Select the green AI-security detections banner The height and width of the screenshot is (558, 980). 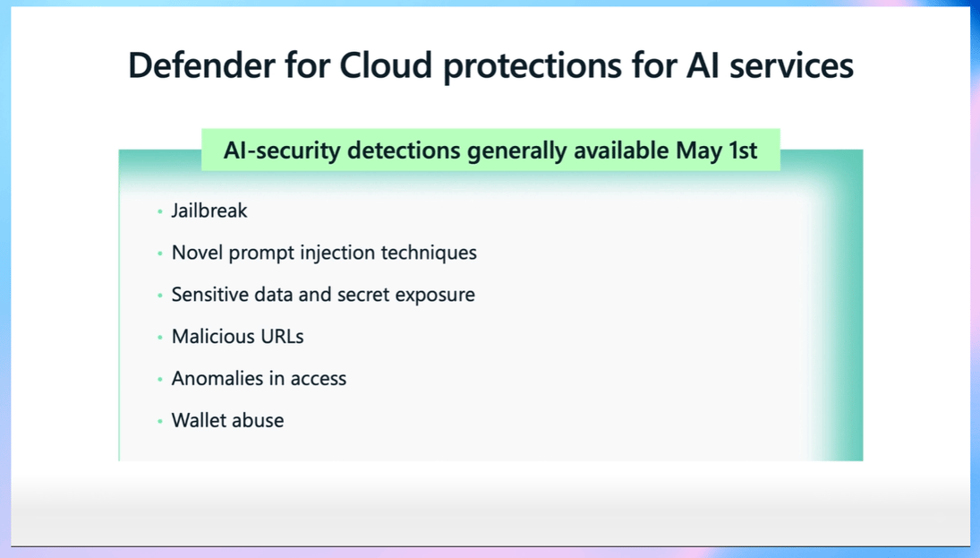[490, 150]
